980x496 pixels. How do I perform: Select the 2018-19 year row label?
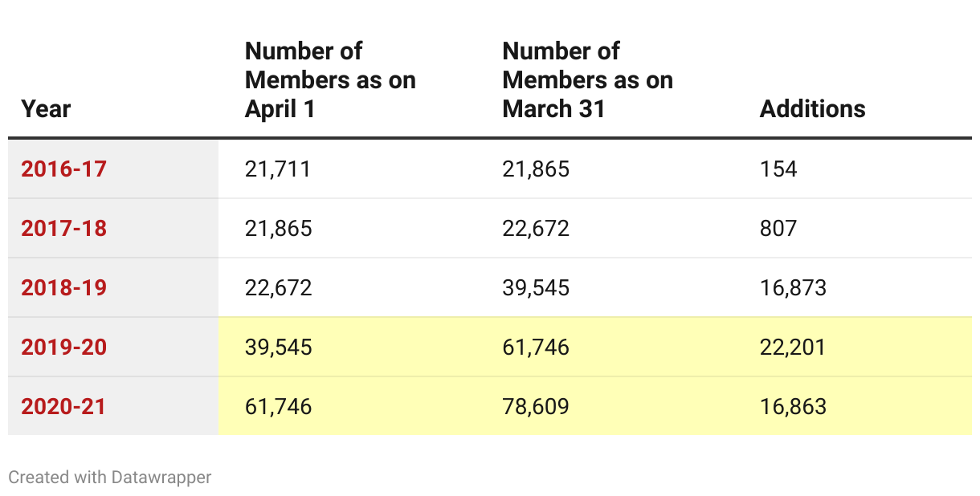click(63, 288)
